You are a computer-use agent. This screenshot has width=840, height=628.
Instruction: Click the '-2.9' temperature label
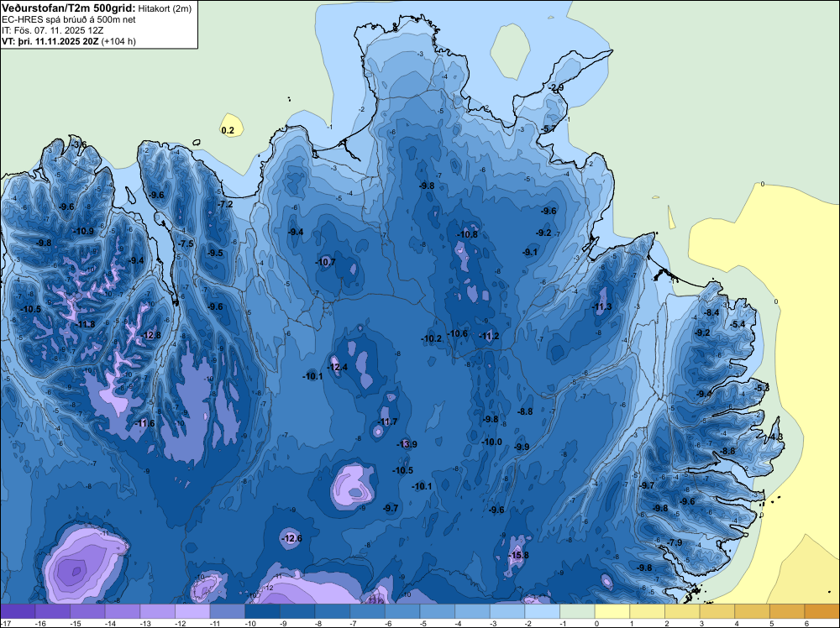click(556, 88)
